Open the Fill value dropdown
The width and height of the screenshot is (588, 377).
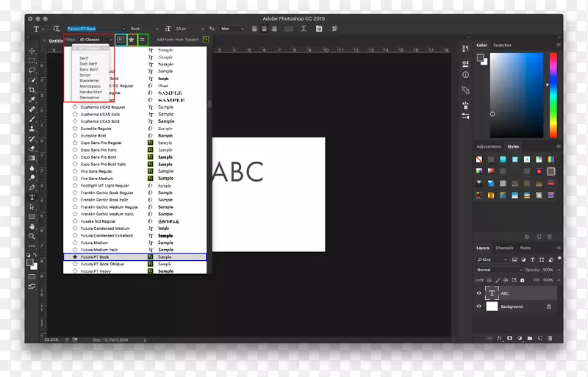coord(559,280)
